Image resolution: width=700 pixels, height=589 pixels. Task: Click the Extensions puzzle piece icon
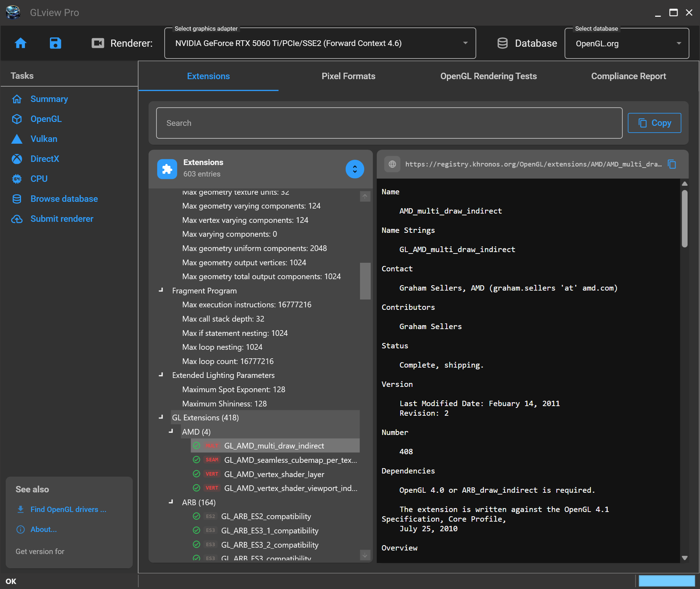pos(167,169)
